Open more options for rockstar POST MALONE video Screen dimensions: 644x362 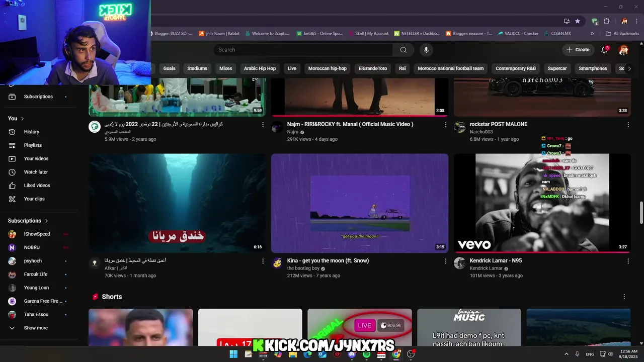(628, 125)
